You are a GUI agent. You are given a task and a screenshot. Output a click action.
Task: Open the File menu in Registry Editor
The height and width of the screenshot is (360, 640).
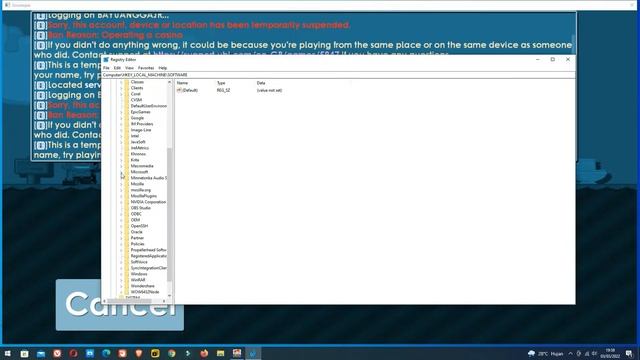[x=106, y=68]
